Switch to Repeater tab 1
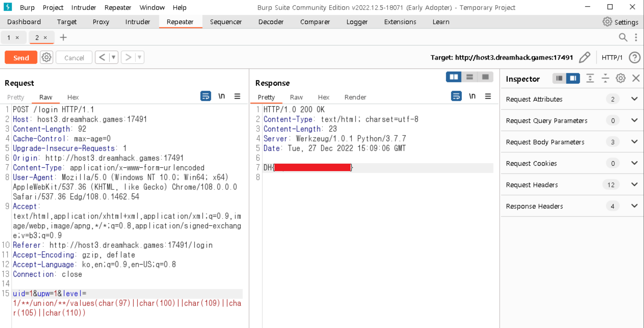 (9, 38)
